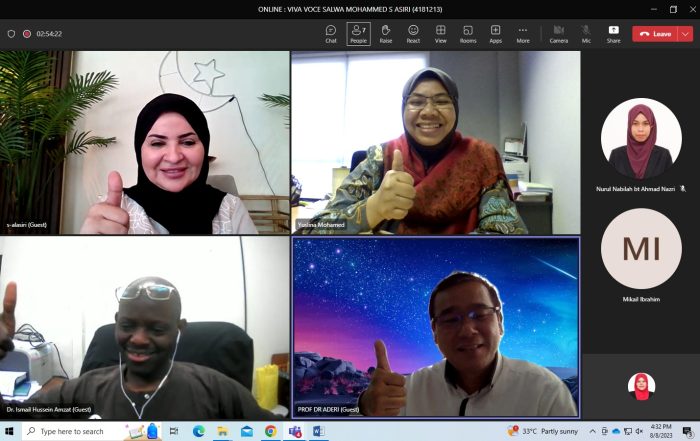This screenshot has height=441, width=700.
Task: Open the Rooms breakout options
Action: point(468,33)
